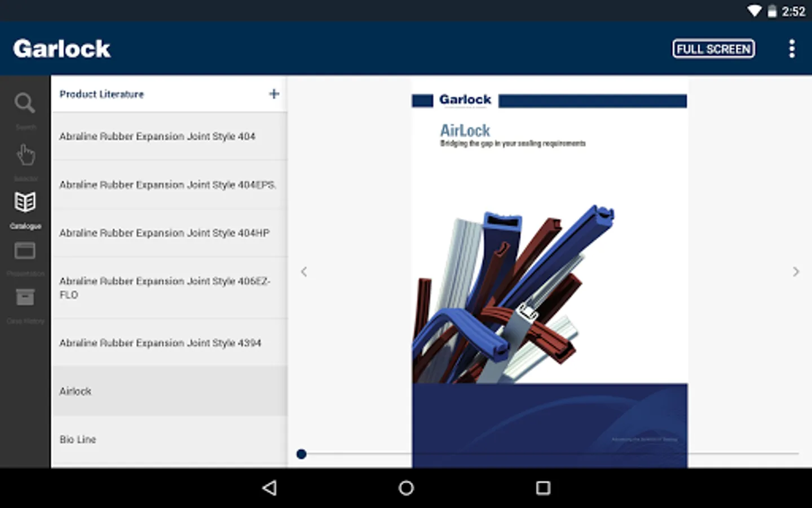Open the three-dot overflow menu
Screen dimensions: 812x508
[792, 49]
